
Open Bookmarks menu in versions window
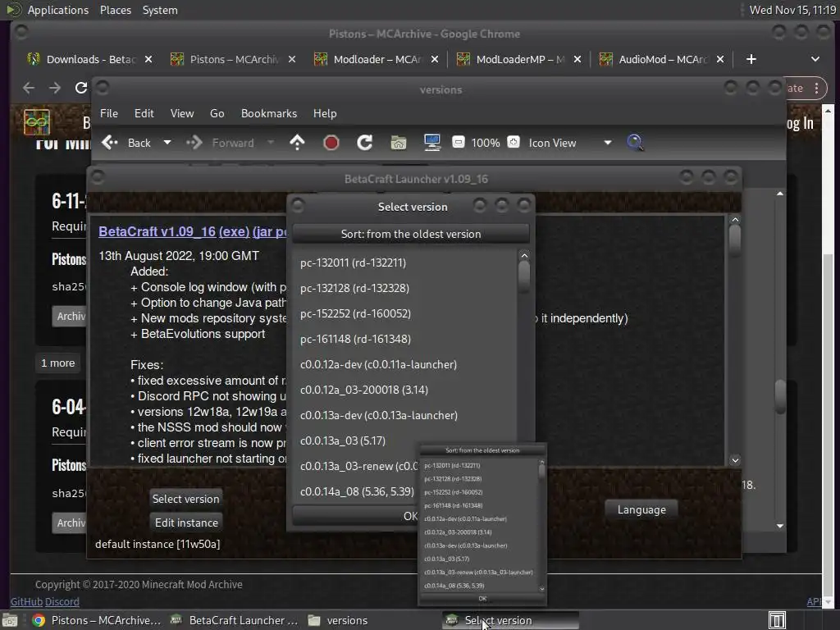268,113
